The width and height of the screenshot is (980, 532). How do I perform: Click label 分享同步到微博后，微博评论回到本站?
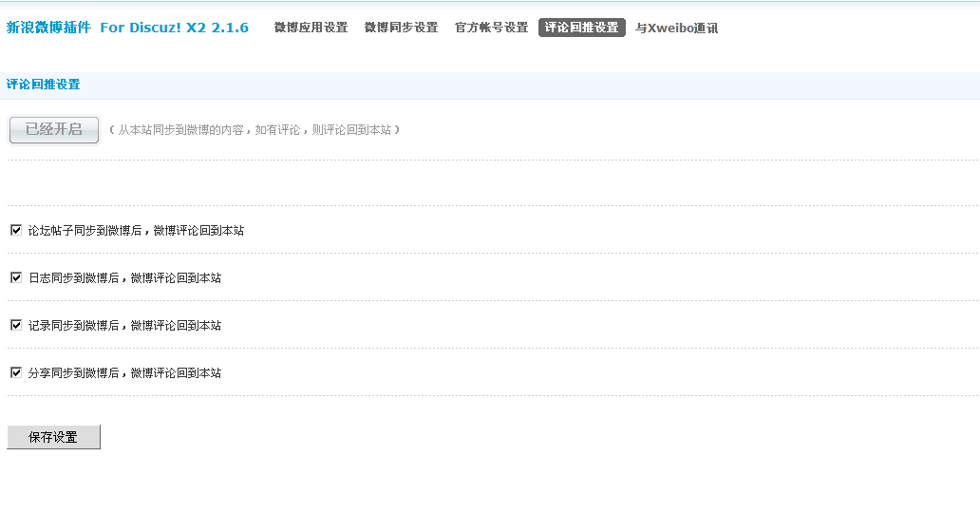tap(125, 373)
